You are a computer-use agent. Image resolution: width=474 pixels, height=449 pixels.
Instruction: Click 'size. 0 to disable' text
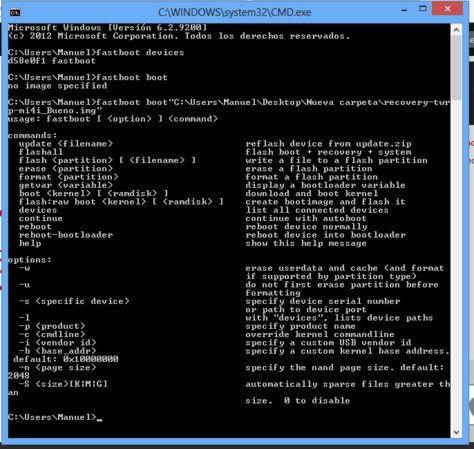[298, 401]
